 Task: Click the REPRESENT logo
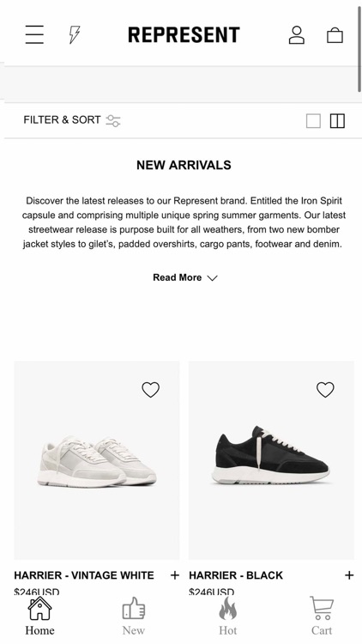(x=184, y=35)
